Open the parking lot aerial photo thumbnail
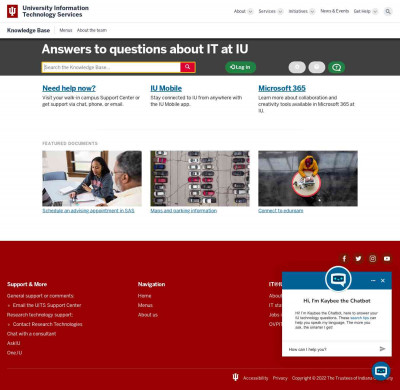Image resolution: width=400 pixels, height=390 pixels. (200, 178)
